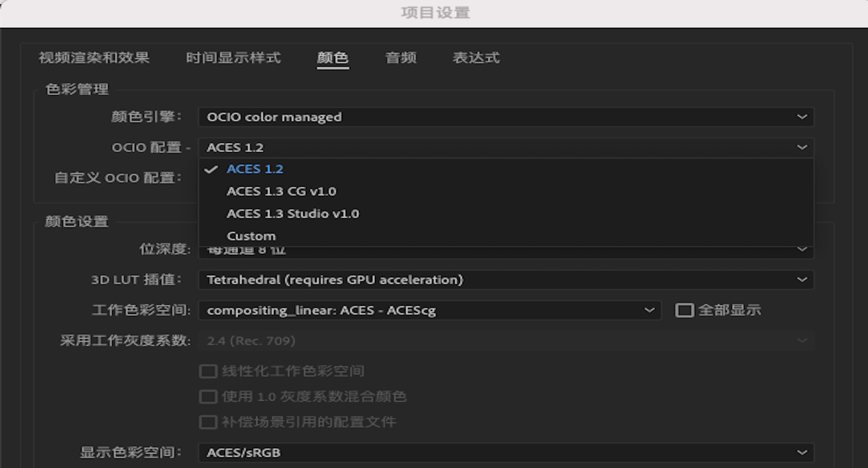Click the checkmark next to ACES 1.2
Viewport: 868px width, 468px height.
coord(211,169)
